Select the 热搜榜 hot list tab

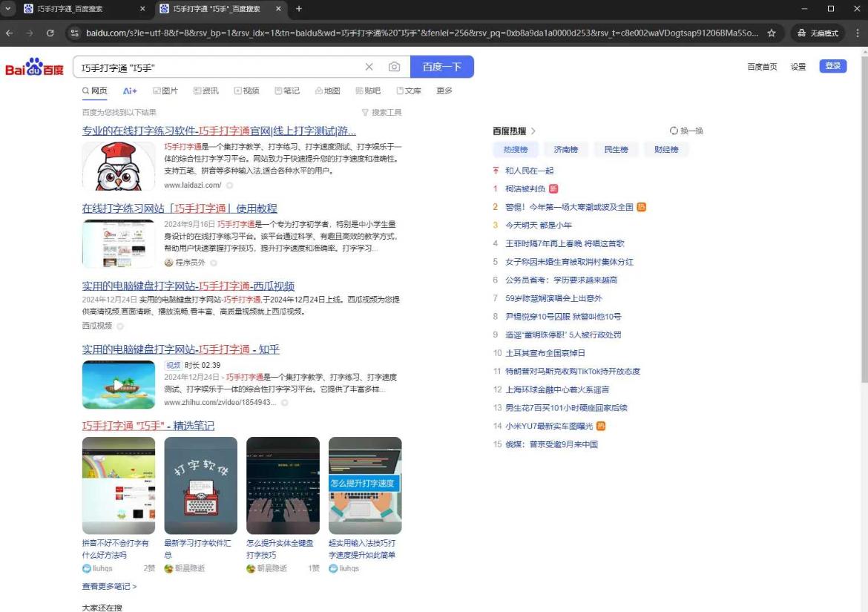pyautogui.click(x=516, y=149)
